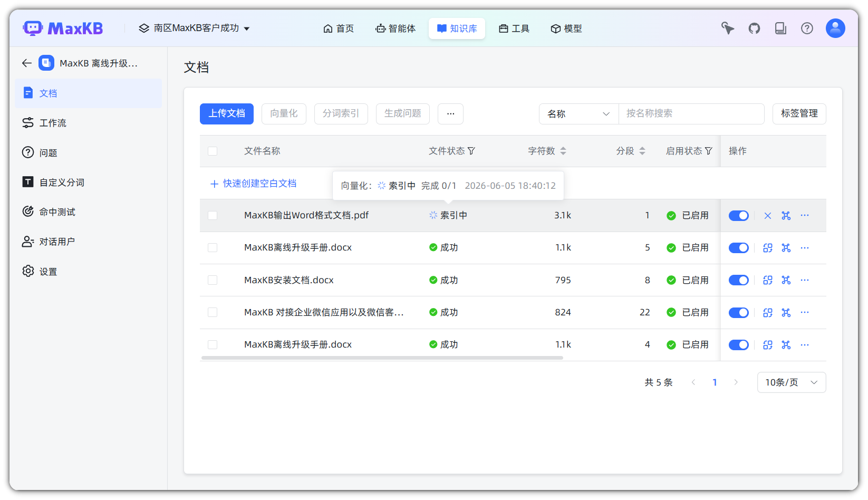868x500 pixels.
Task: Open more options for MaxKB安装文档.docx row
Action: click(805, 280)
